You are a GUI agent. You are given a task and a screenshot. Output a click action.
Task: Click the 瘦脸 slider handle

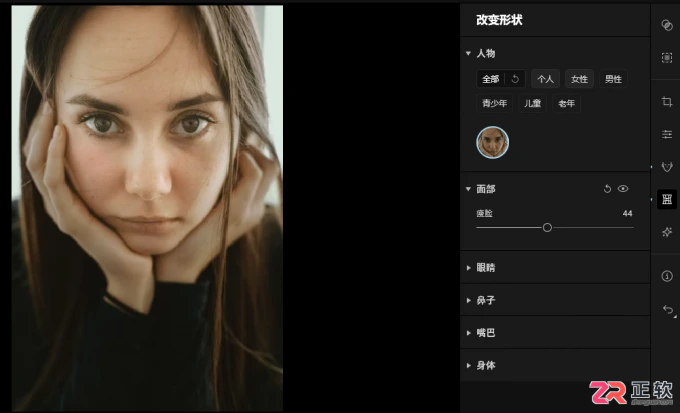coord(547,227)
